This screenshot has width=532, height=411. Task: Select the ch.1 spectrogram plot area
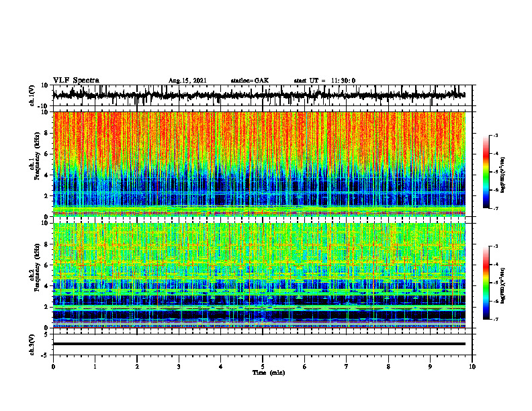pyautogui.click(x=259, y=164)
